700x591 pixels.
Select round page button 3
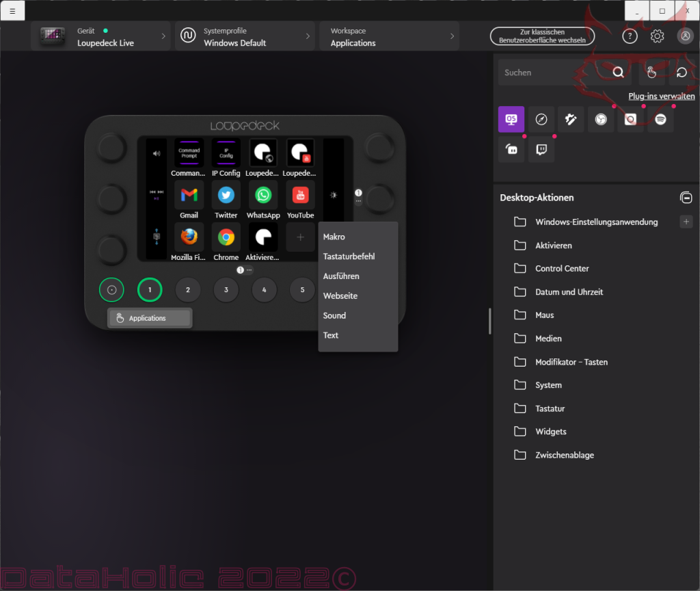click(226, 290)
